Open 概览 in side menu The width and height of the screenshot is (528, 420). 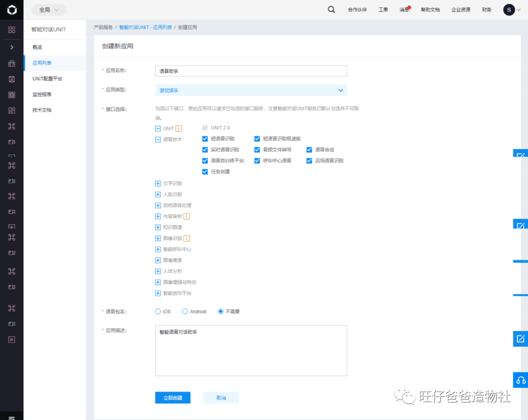pos(55,47)
